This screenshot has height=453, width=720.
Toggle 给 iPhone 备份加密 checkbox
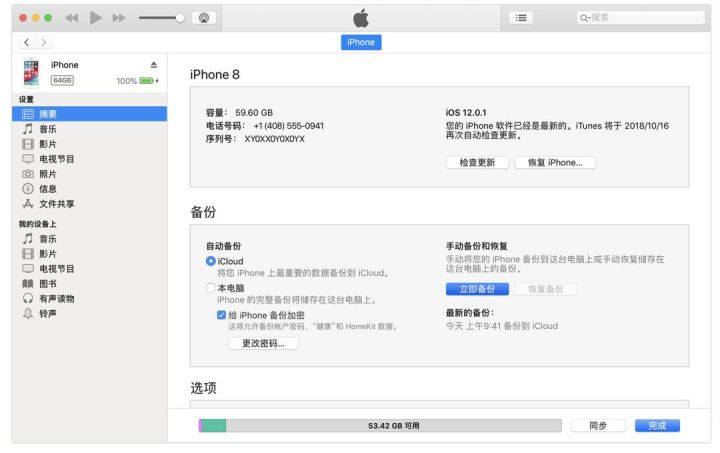(x=221, y=315)
